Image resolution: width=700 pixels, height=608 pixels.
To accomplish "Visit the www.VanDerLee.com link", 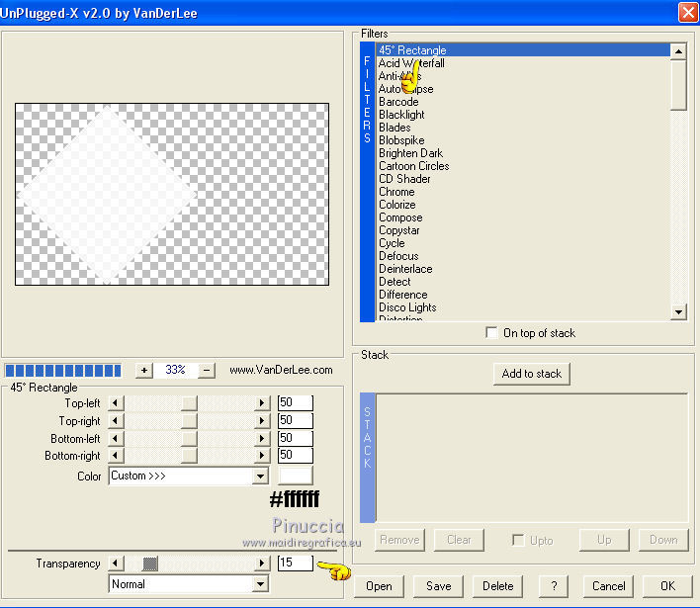I will [281, 370].
